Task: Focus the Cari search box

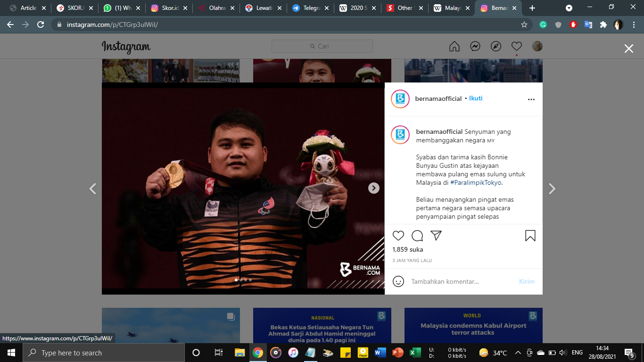Action: tap(322, 46)
